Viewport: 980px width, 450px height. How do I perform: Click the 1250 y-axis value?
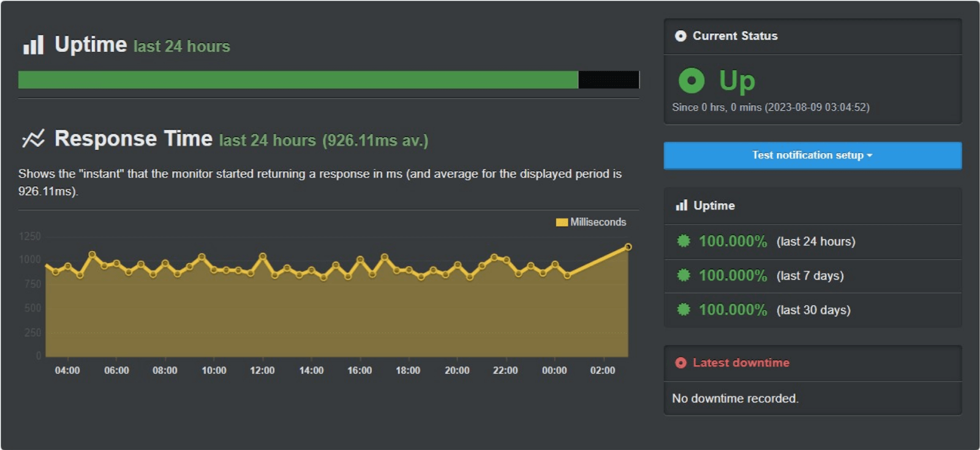pyautogui.click(x=30, y=236)
